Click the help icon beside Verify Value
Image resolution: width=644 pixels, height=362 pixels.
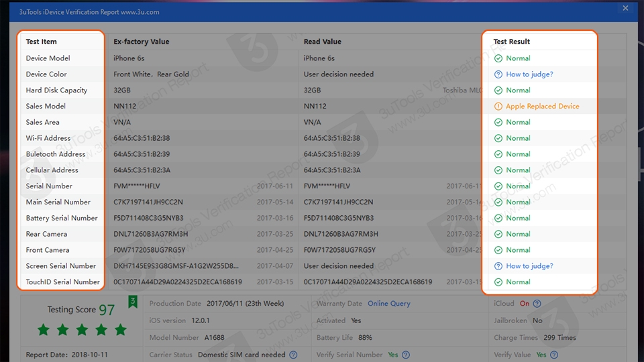(554, 355)
